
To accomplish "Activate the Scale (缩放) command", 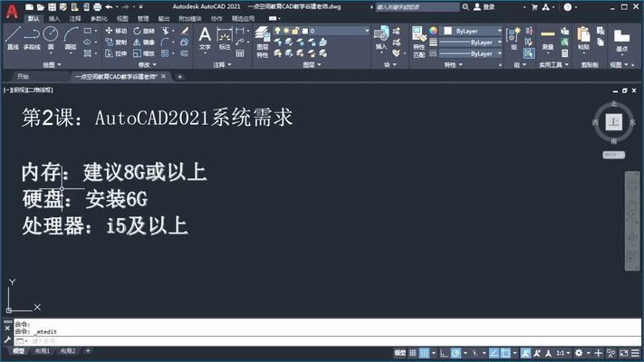I will [144, 53].
